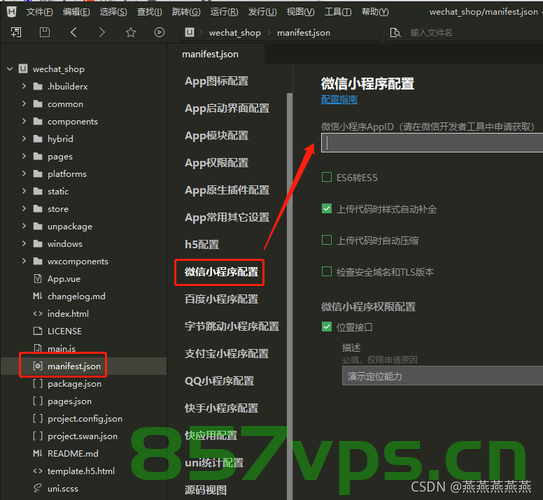Image resolution: width=543 pixels, height=500 pixels.
Task: Expand the static folder
Action: [24, 191]
